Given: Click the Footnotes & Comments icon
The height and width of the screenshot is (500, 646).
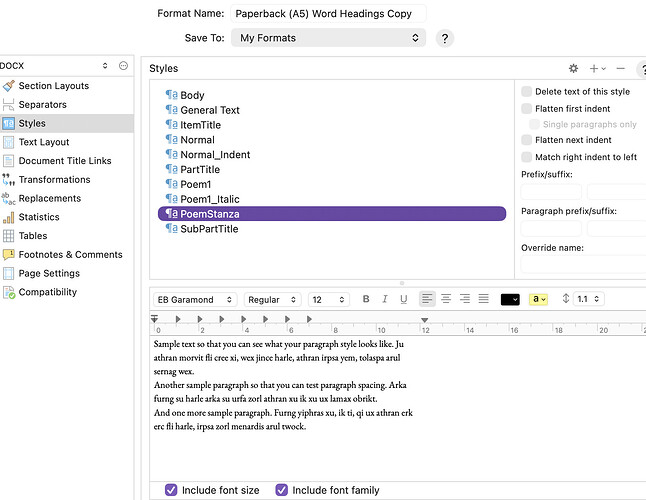Looking at the screenshot, I should coord(8,255).
